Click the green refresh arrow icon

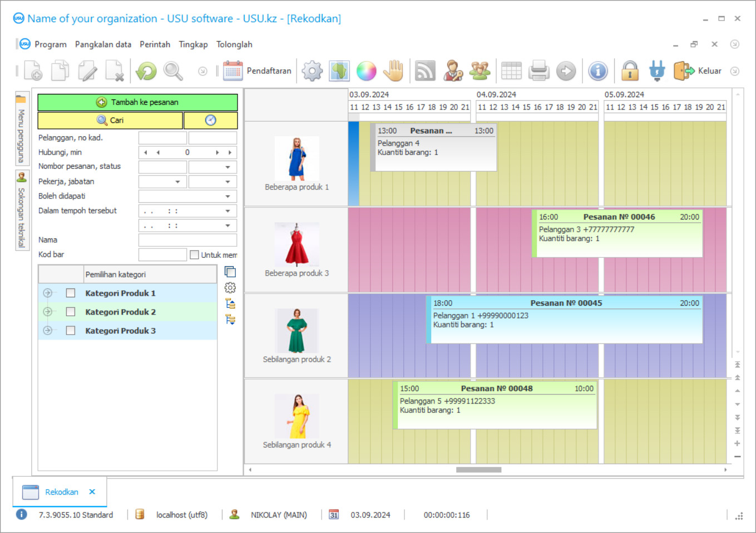[146, 71]
